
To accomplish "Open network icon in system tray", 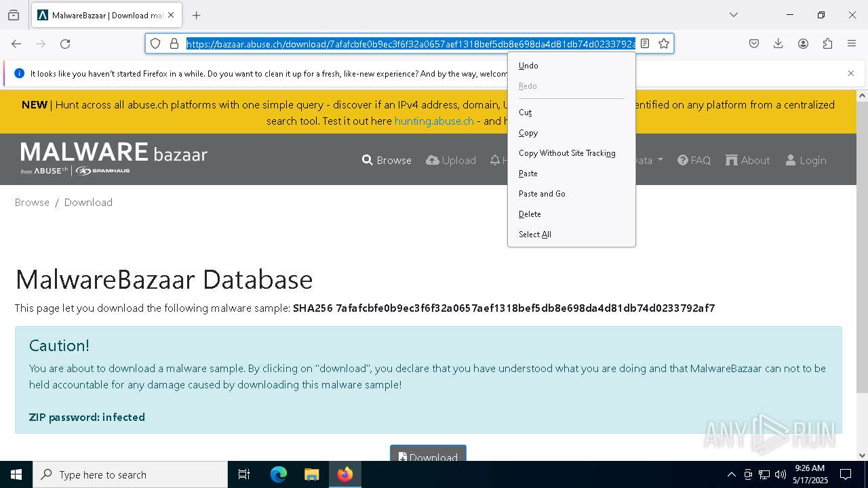I will coord(764,474).
